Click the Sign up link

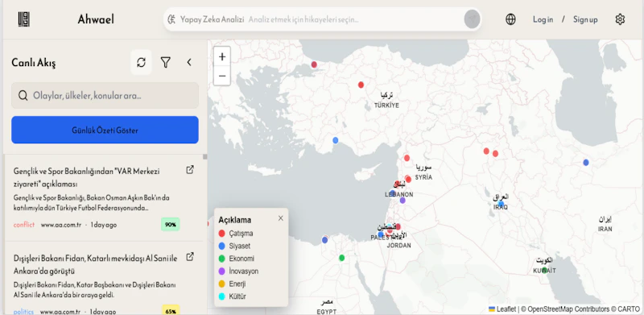[585, 19]
